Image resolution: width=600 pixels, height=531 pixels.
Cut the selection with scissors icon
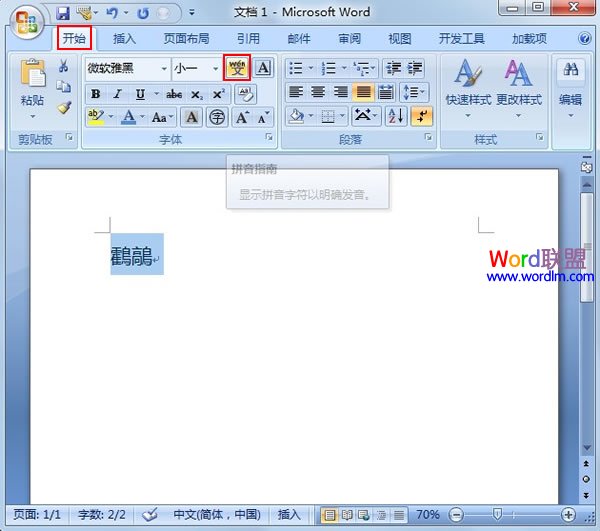(64, 66)
